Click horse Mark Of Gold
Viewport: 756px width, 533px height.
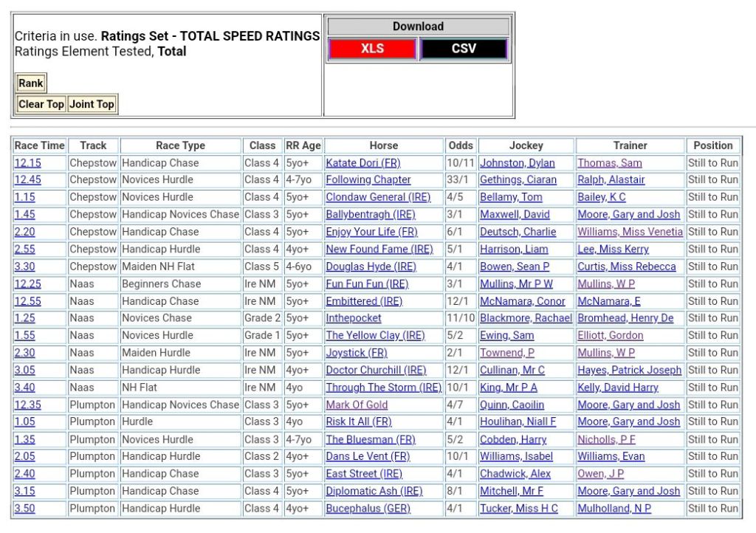(x=357, y=405)
